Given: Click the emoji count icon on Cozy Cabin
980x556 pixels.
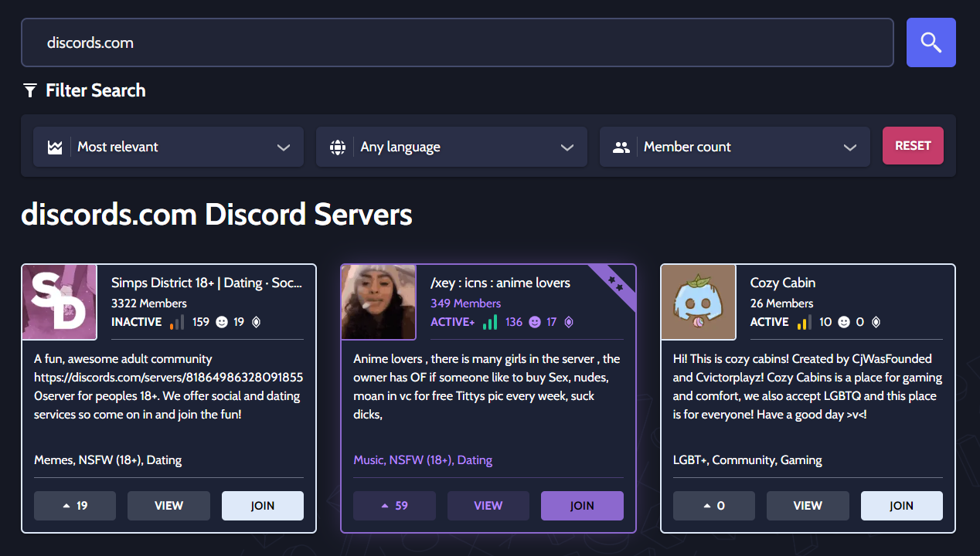Looking at the screenshot, I should (844, 322).
